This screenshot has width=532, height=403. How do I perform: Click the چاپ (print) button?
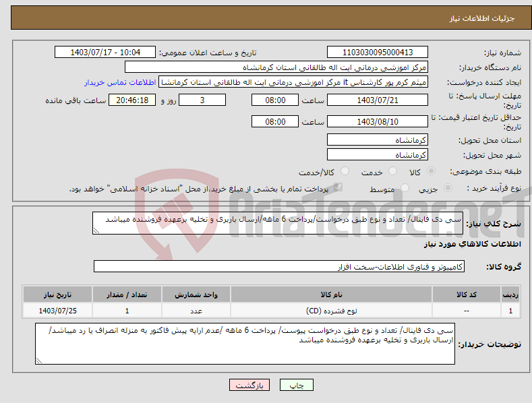click(x=296, y=385)
